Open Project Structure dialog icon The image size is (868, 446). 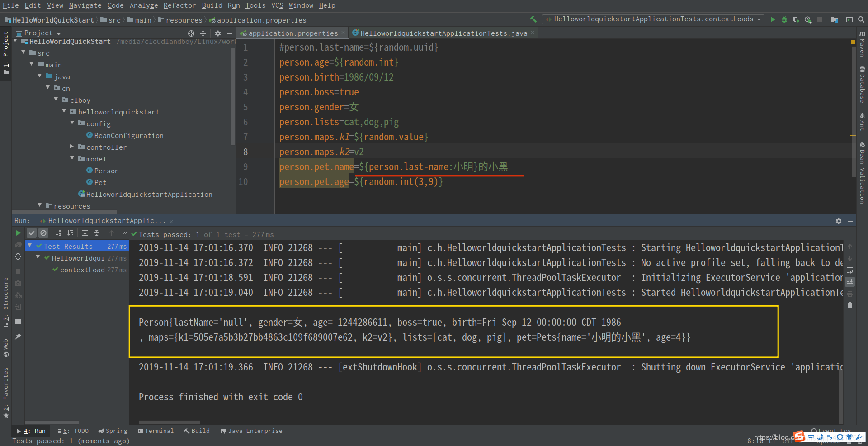[835, 19]
